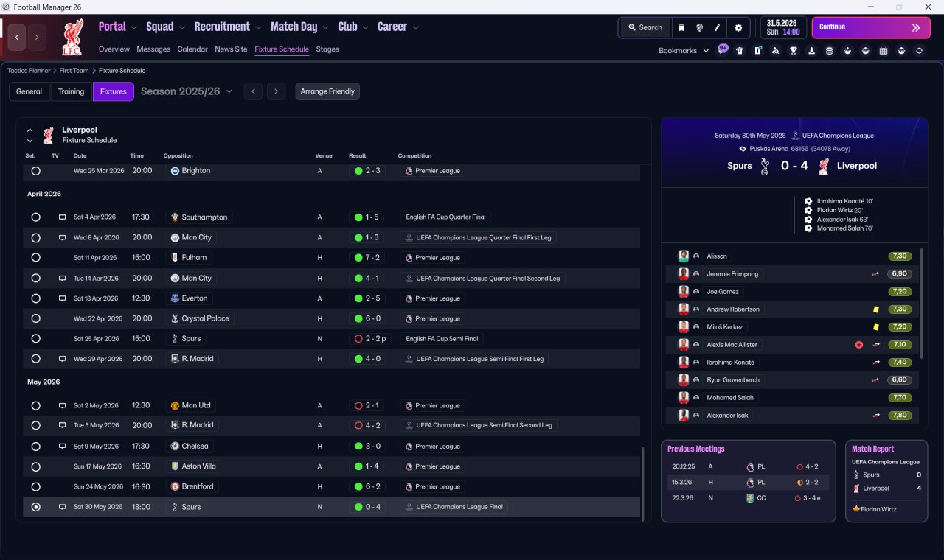Viewport: 944px width, 560px height.
Task: Open settings via the gear icon
Action: pos(738,27)
